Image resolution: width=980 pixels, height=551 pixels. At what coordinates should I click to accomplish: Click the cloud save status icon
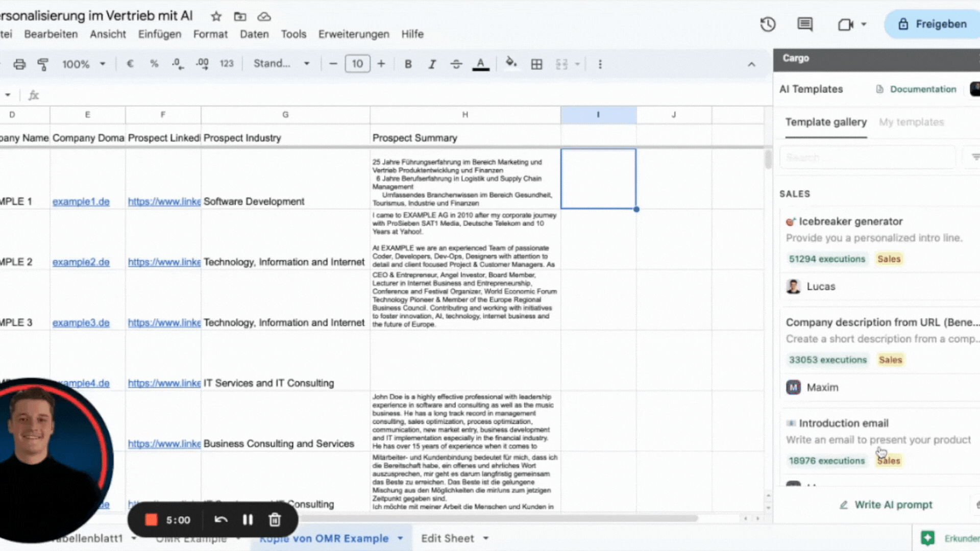coord(264,16)
